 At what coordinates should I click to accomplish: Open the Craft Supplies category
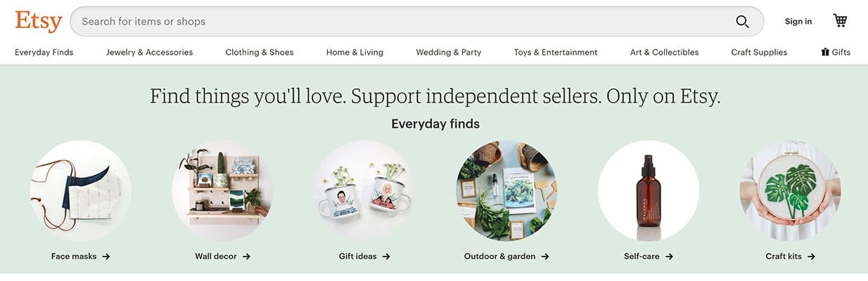pos(759,52)
